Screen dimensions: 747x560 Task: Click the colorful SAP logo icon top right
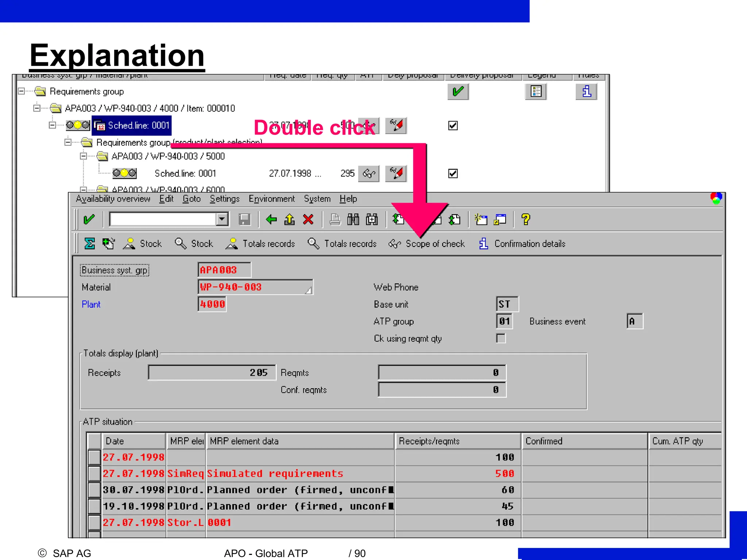(x=716, y=198)
